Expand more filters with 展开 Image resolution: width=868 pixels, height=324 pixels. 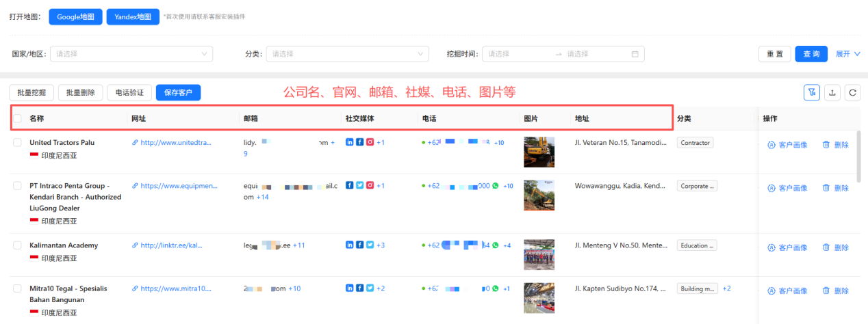tap(847, 54)
